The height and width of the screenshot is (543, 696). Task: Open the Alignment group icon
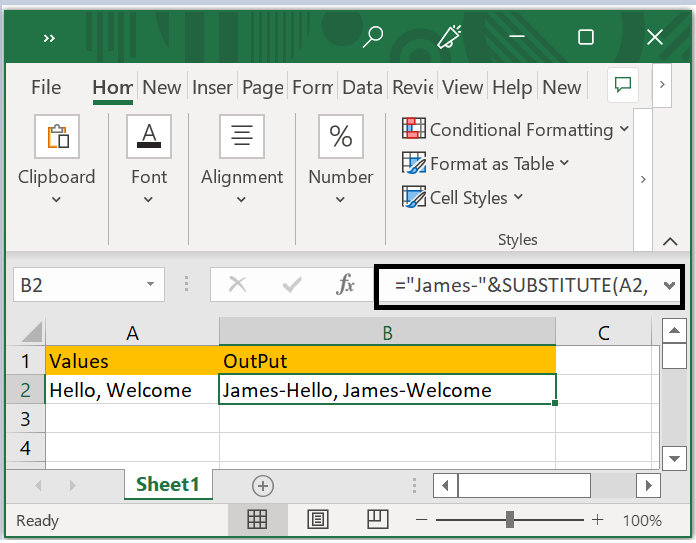point(241,137)
